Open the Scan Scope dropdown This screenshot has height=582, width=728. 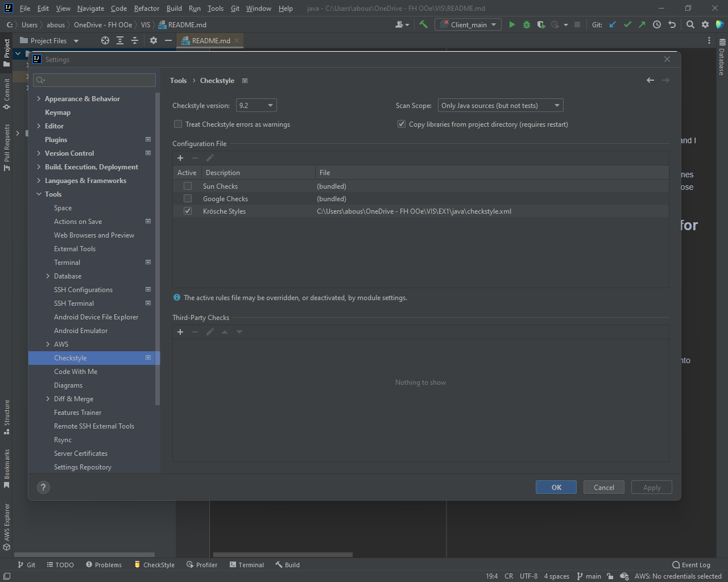pos(500,105)
